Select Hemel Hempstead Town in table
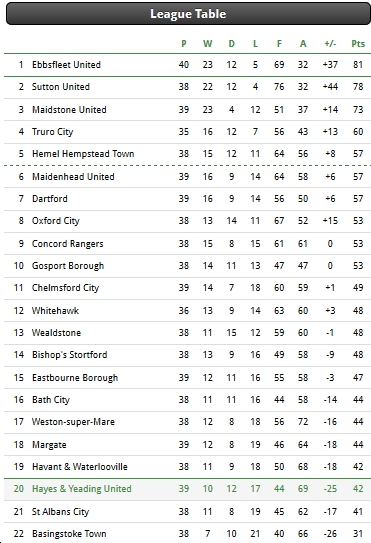Viewport: 371px width, 543px height. [x=83, y=154]
